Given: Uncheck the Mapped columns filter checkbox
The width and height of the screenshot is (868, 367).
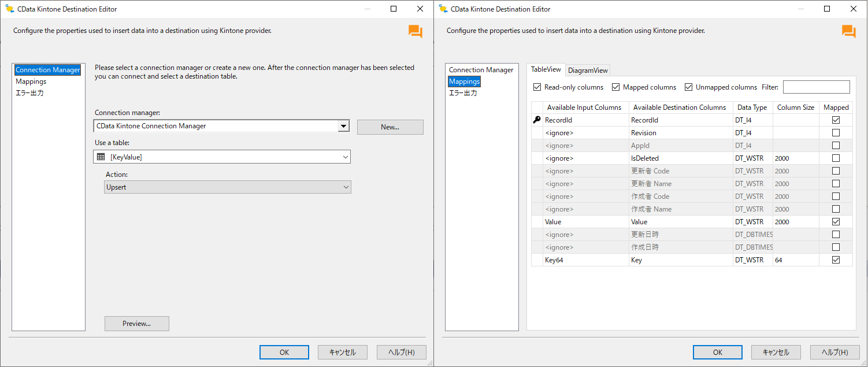Looking at the screenshot, I should 615,87.
